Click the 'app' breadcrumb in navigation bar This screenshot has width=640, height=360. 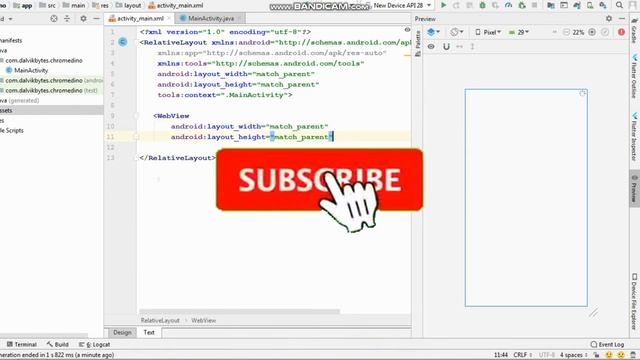[22, 5]
